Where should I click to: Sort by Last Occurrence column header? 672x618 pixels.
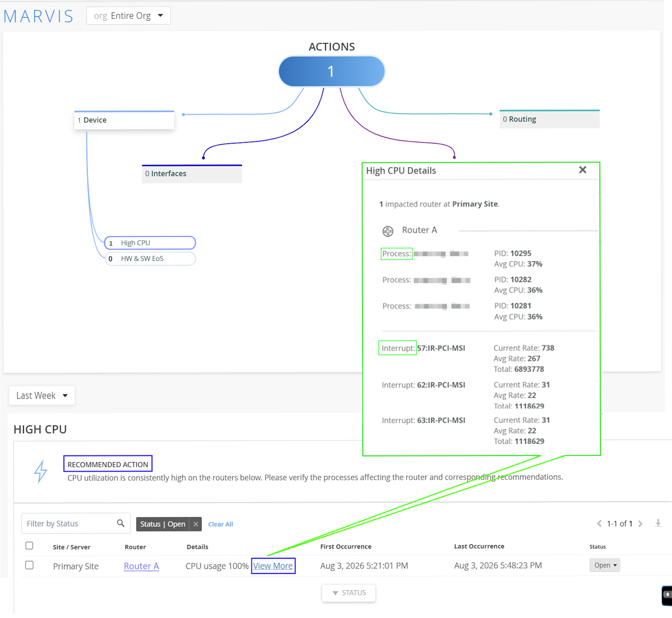(479, 546)
